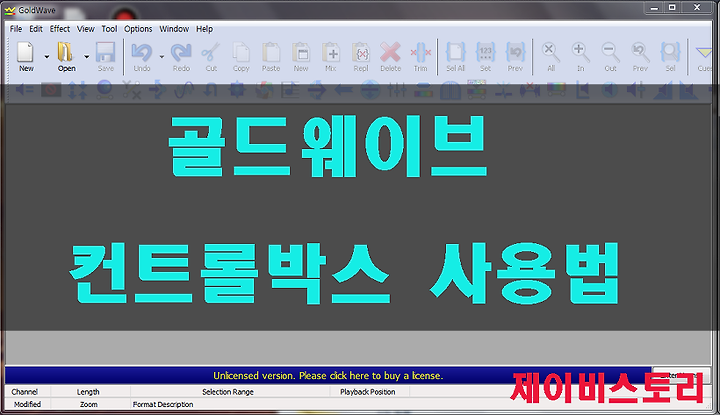The width and height of the screenshot is (720, 415).
Task: Open the Effect menu
Action: [x=60, y=29]
